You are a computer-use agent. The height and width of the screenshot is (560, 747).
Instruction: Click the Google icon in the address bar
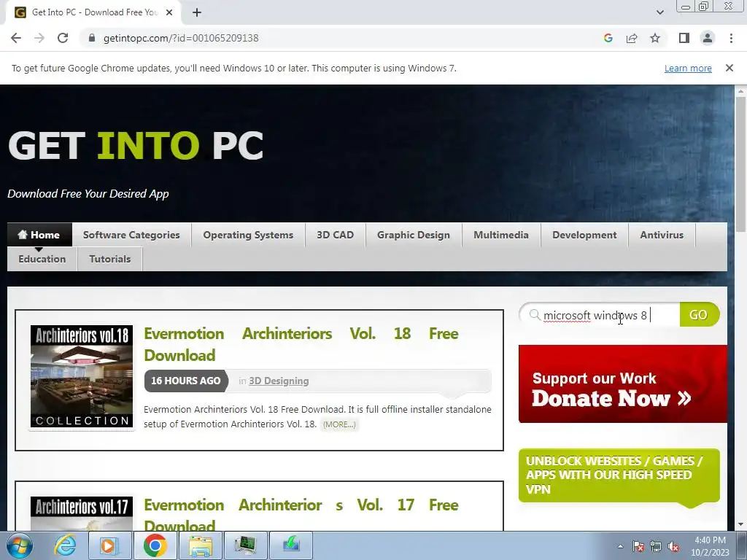608,38
